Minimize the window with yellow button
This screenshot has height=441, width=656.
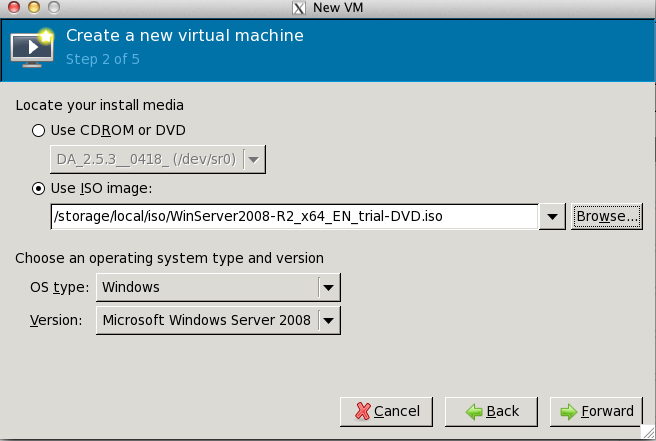34,7
